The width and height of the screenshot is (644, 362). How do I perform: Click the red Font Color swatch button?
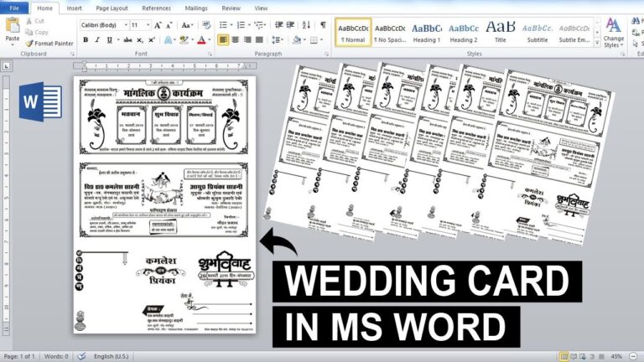pos(201,40)
